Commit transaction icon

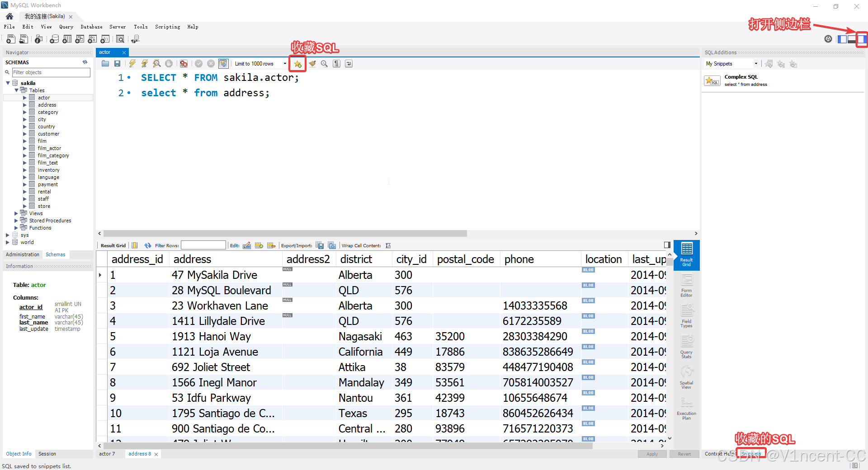tap(198, 64)
